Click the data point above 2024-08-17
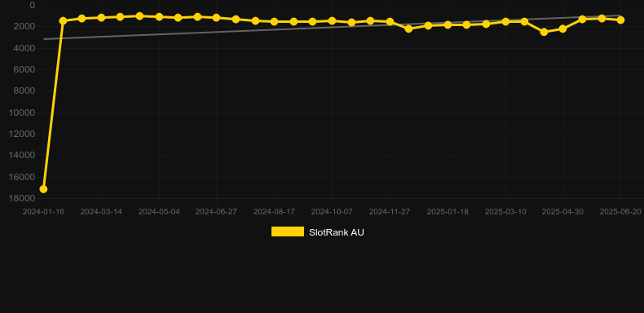This screenshot has height=313, width=644. tap(274, 21)
